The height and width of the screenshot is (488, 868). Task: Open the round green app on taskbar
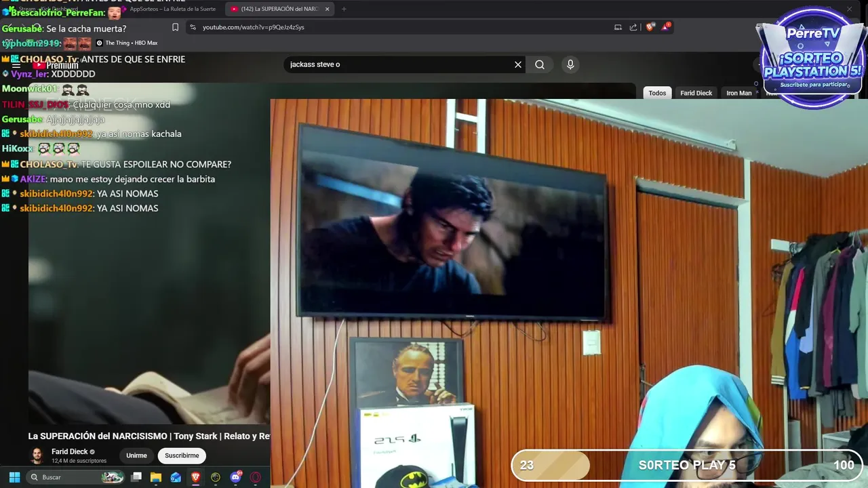point(216,477)
